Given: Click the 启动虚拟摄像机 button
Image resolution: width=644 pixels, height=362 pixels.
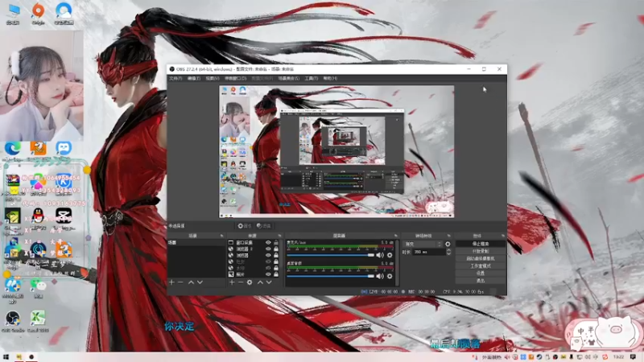Looking at the screenshot, I should (x=481, y=258).
